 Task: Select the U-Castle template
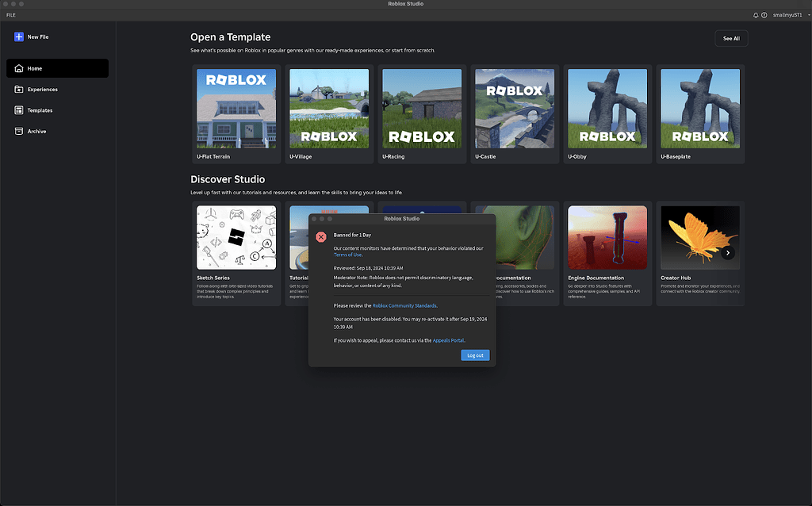pyautogui.click(x=515, y=108)
